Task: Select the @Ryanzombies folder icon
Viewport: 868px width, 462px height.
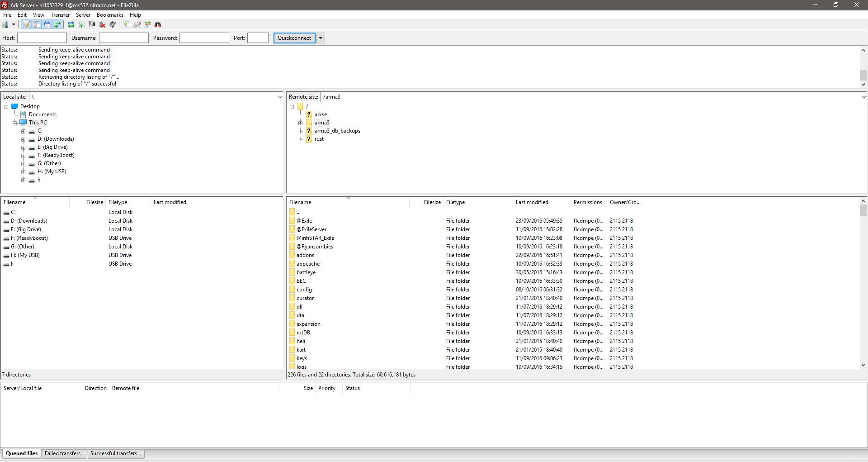Action: pyautogui.click(x=292, y=247)
